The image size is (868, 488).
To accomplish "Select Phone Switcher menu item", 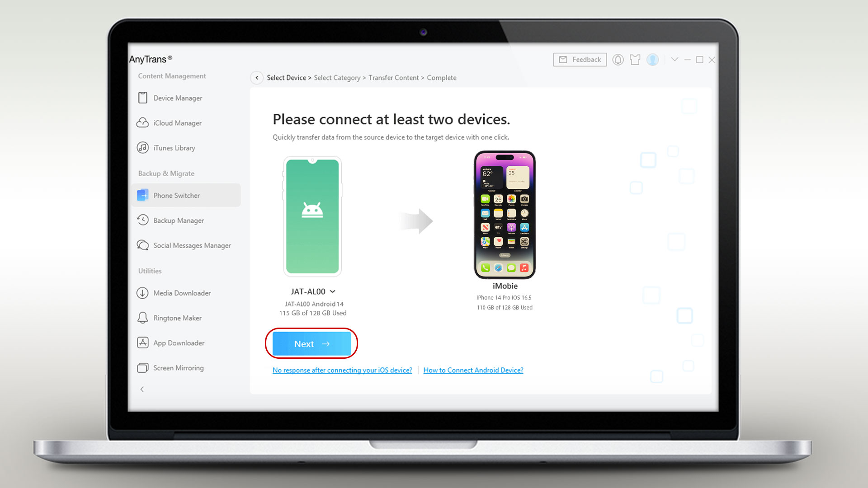I will point(175,196).
